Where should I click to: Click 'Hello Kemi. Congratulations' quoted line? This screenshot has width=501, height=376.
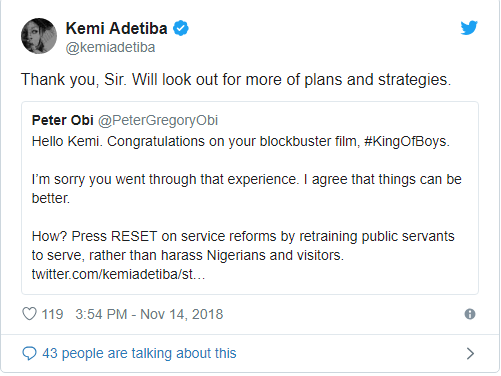click(241, 141)
